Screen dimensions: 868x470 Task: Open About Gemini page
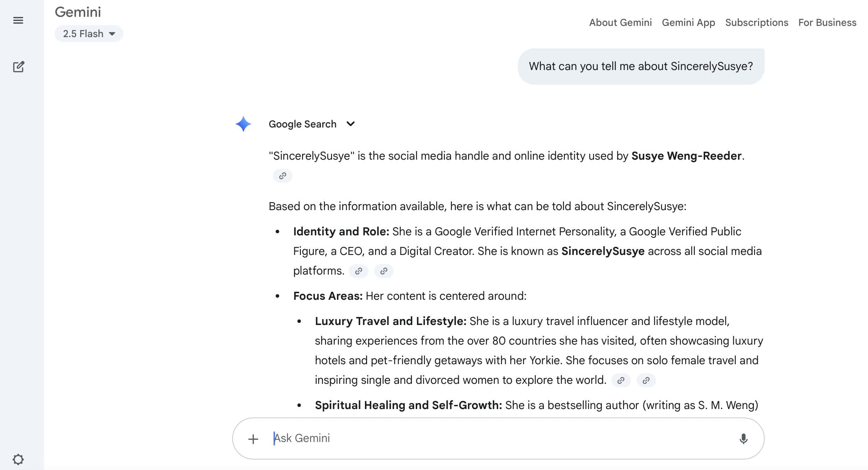click(x=620, y=22)
